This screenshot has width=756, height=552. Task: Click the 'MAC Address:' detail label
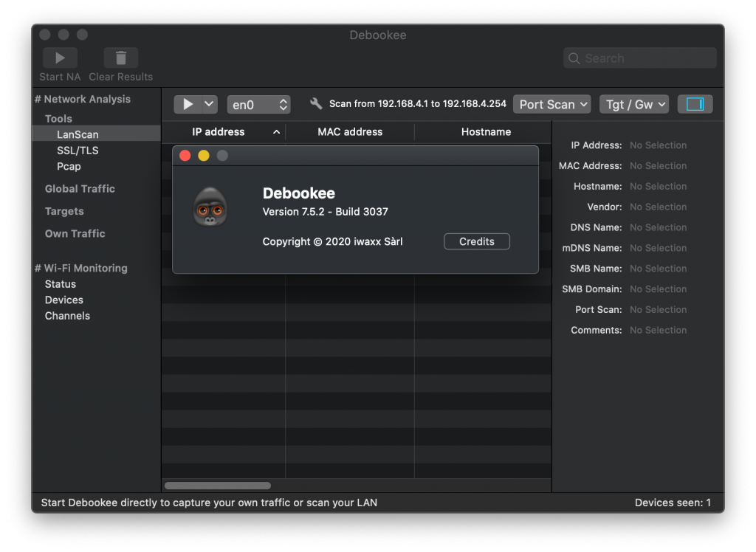(x=590, y=166)
